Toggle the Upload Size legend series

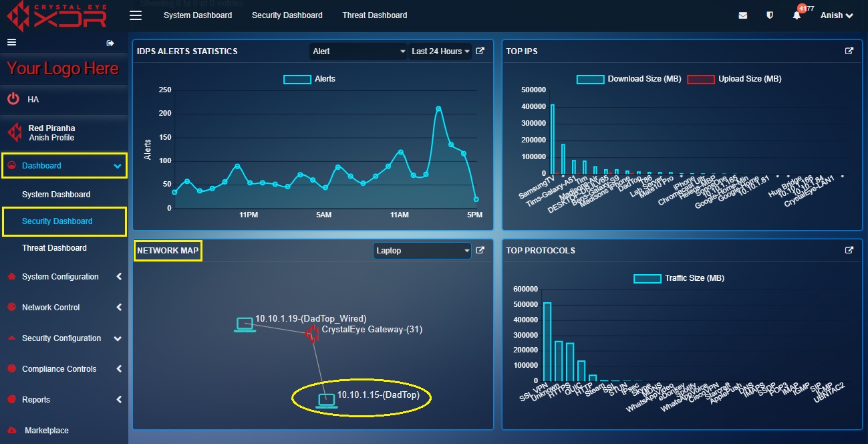pos(734,79)
